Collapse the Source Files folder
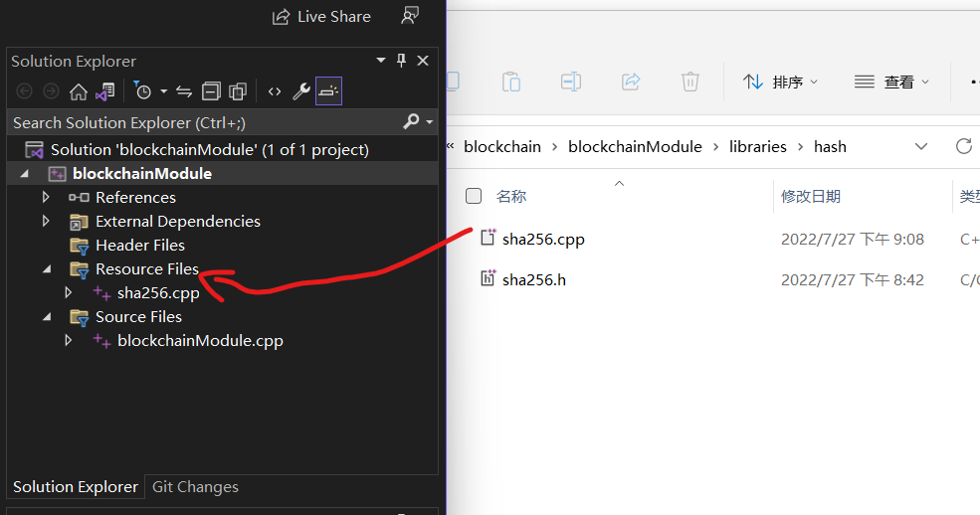Screen dimensions: 980x515 [x=47, y=317]
